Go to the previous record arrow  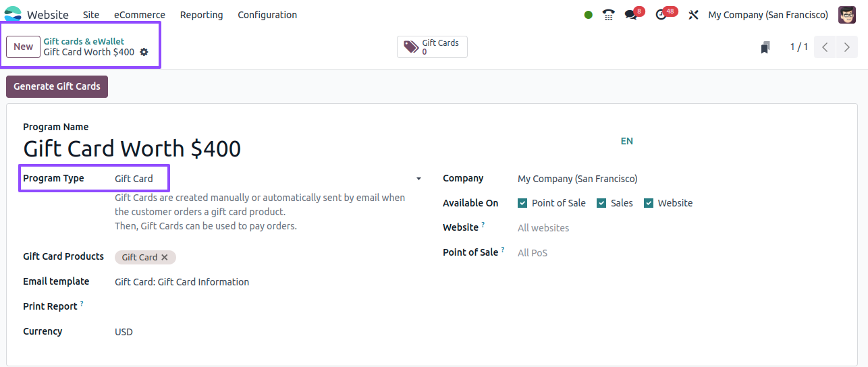[x=825, y=47]
